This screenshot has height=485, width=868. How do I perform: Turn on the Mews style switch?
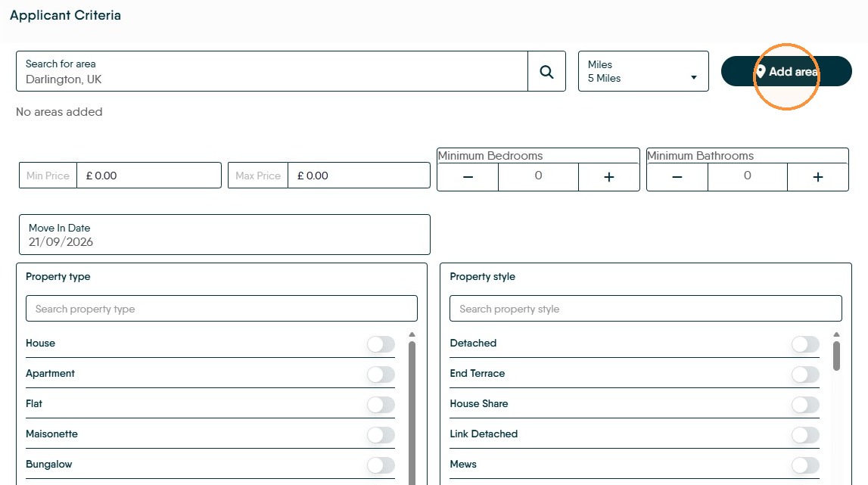[805, 465]
